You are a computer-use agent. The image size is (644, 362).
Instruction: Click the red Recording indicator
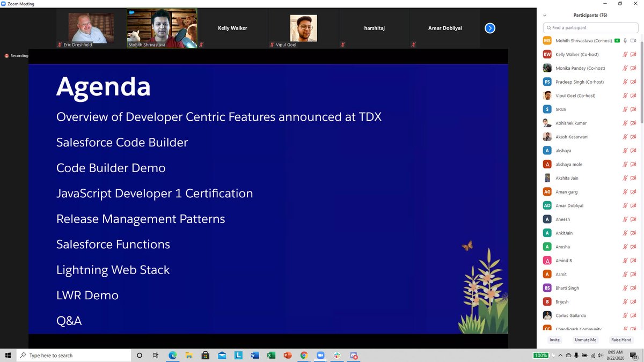tap(17, 56)
